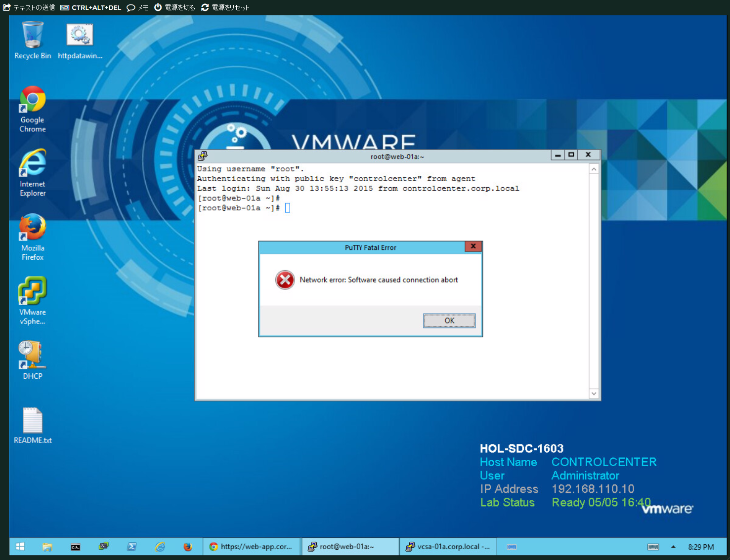This screenshot has height=560, width=730.
Task: Open the PuTTY system menu icon in the title bar
Action: tap(203, 156)
